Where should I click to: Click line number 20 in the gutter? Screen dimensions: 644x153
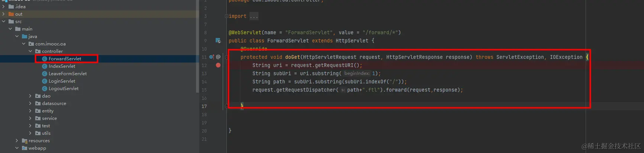point(204,131)
